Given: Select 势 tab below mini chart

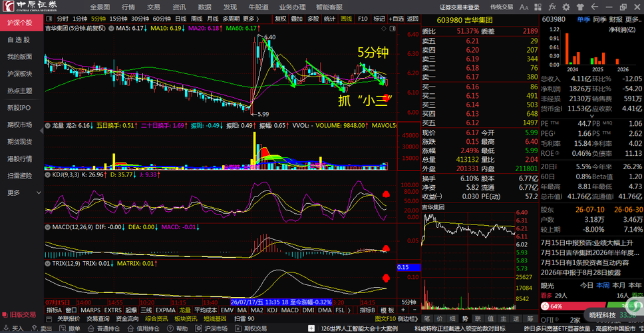Looking at the screenshot, I should [x=465, y=318].
